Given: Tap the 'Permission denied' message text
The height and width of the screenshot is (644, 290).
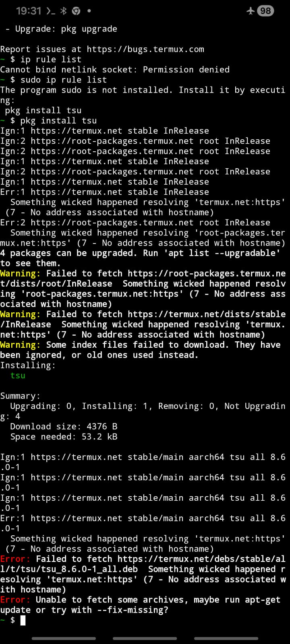Looking at the screenshot, I should [x=186, y=70].
